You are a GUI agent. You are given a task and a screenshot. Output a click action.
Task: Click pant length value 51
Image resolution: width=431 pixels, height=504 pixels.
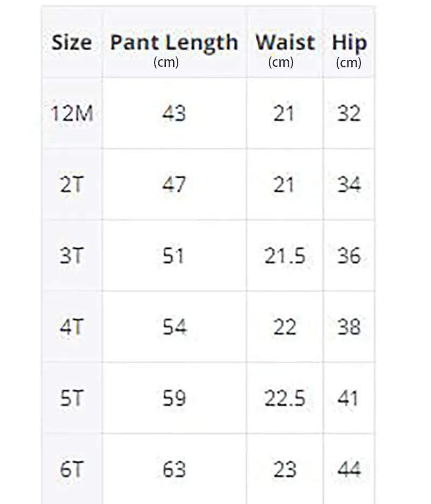coord(174,256)
